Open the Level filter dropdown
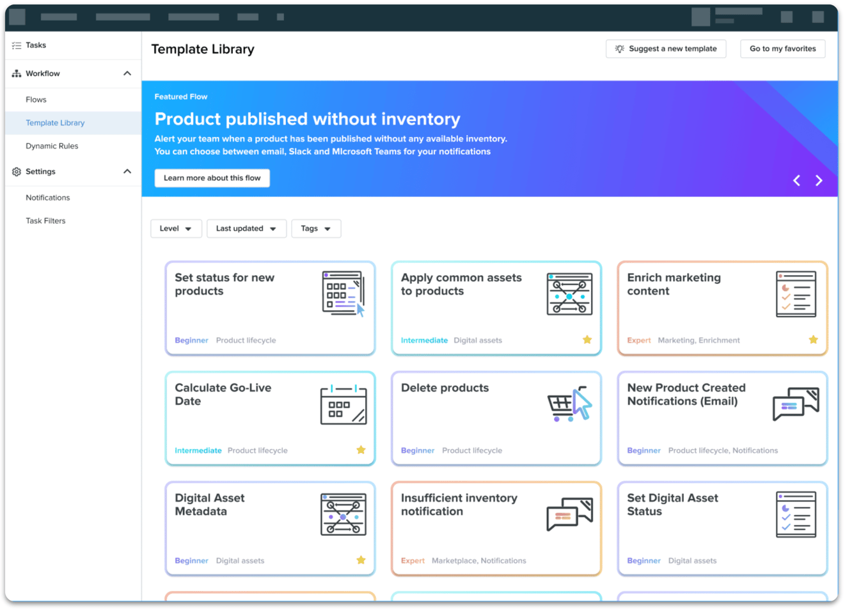845x616 pixels. click(176, 228)
